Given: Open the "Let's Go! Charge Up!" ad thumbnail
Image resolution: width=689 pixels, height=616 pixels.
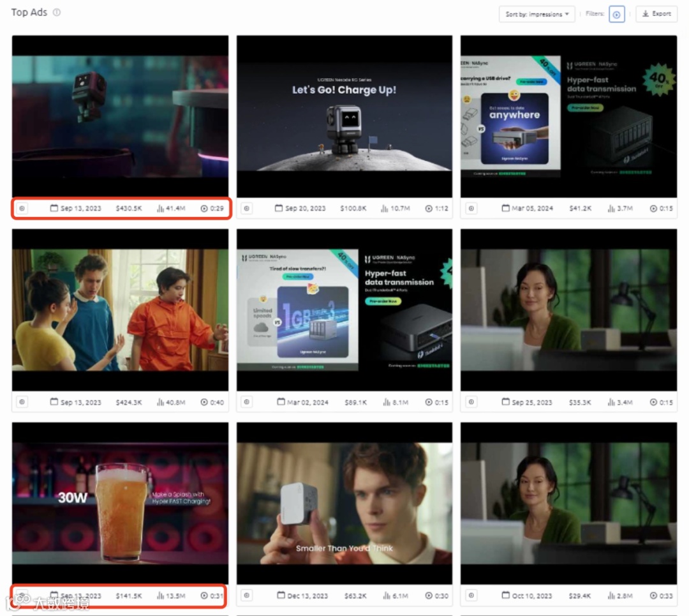Looking at the screenshot, I should pyautogui.click(x=344, y=116).
